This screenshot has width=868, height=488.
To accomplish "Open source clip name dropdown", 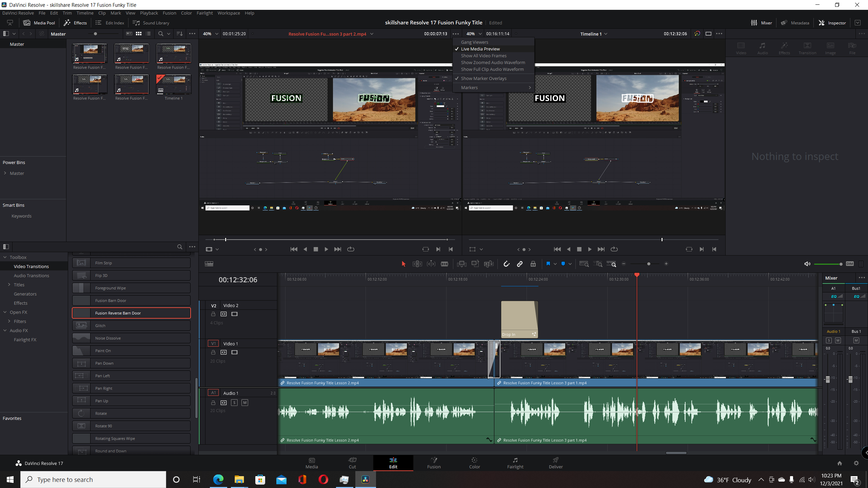I will (372, 34).
